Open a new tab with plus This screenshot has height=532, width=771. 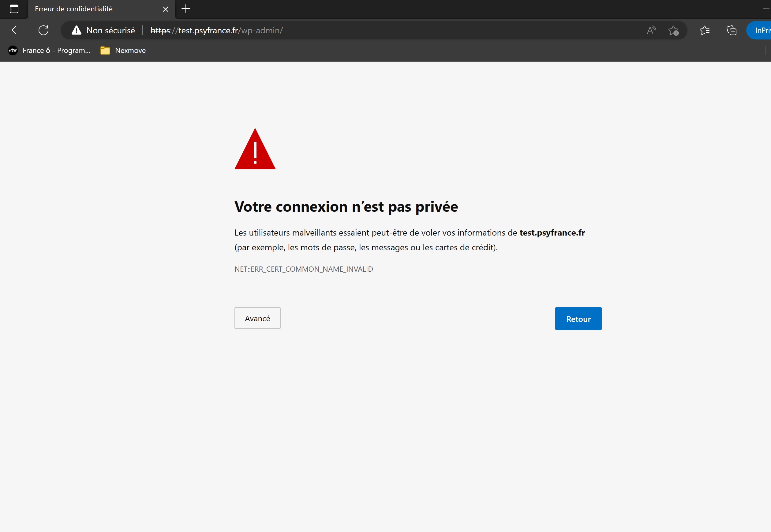[x=186, y=9]
